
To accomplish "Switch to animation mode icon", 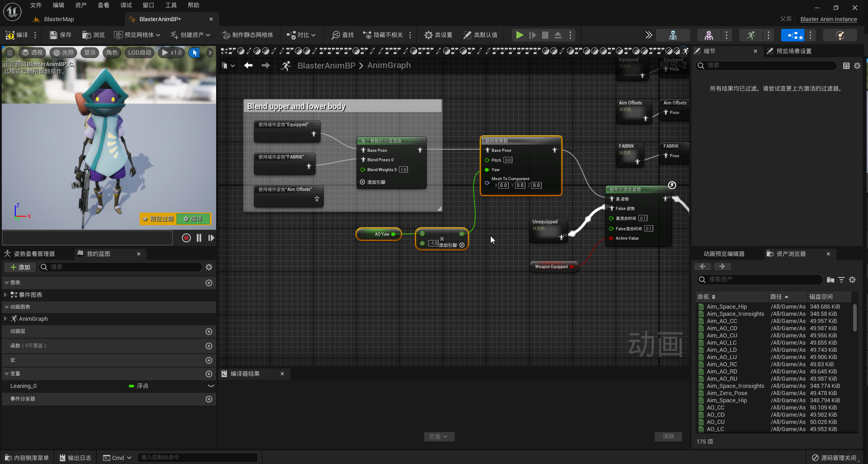I will coord(750,35).
